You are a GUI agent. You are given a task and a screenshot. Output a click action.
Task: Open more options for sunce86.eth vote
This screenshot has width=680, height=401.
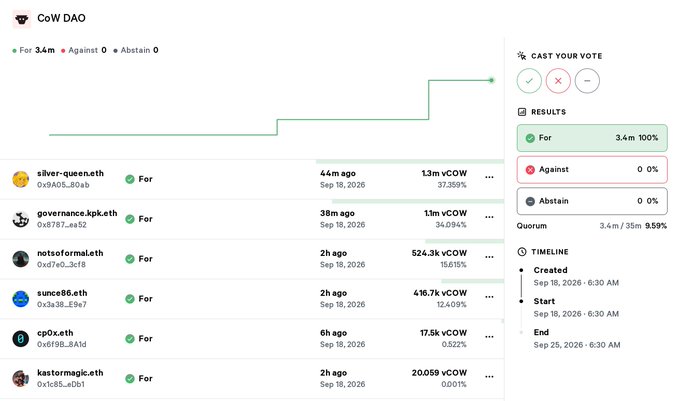[x=489, y=297]
